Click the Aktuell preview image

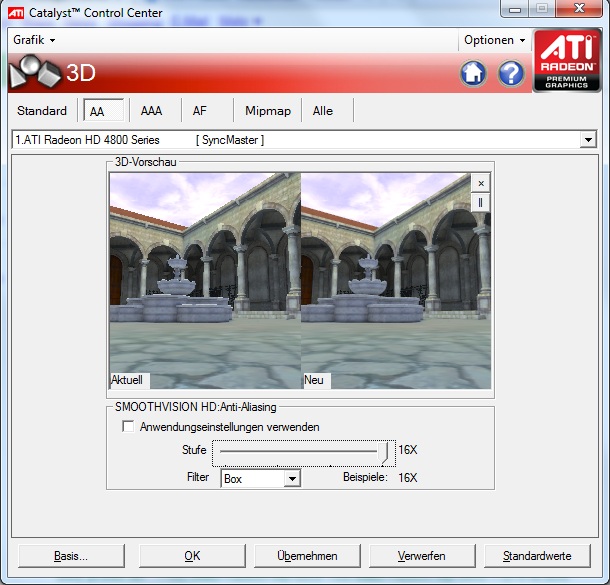coord(204,280)
